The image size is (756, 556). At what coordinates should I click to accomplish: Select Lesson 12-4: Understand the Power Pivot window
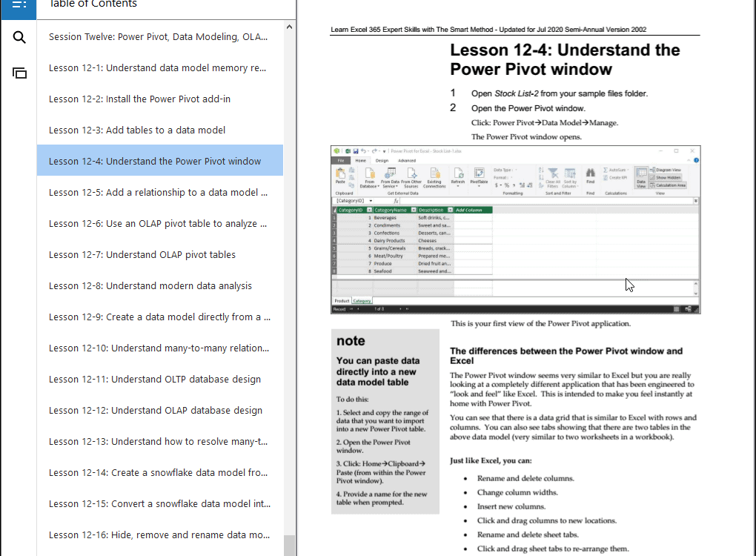pyautogui.click(x=160, y=161)
